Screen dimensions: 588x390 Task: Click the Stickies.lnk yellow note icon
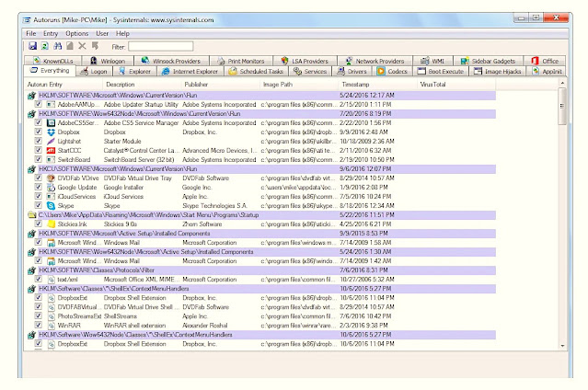(51, 224)
